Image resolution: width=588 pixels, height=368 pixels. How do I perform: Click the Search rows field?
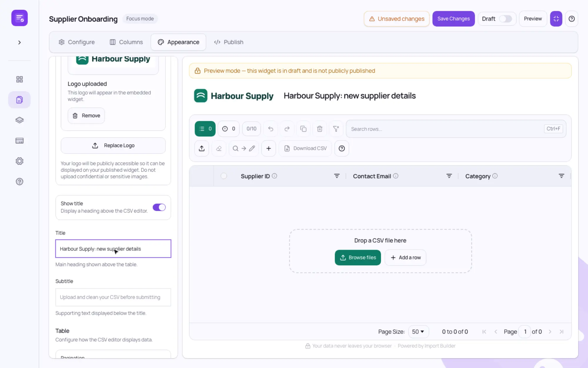pyautogui.click(x=456, y=129)
